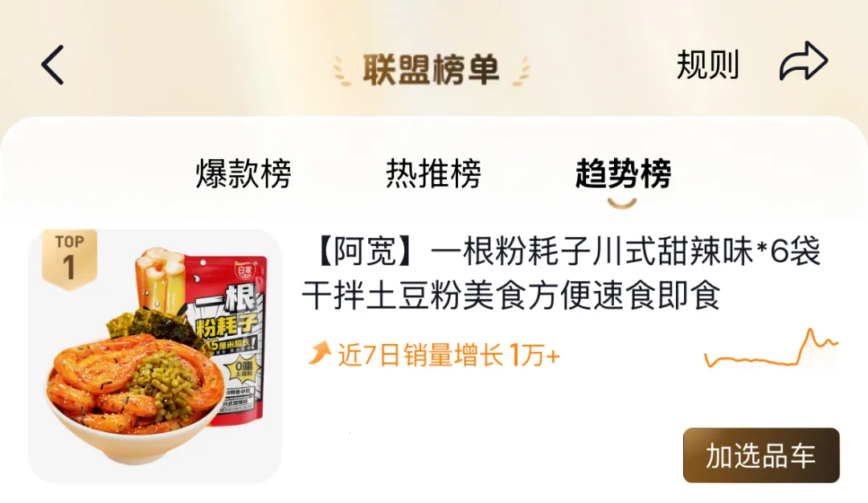
Task: Tap the orange sales trend sparkline chart
Action: coord(771,348)
